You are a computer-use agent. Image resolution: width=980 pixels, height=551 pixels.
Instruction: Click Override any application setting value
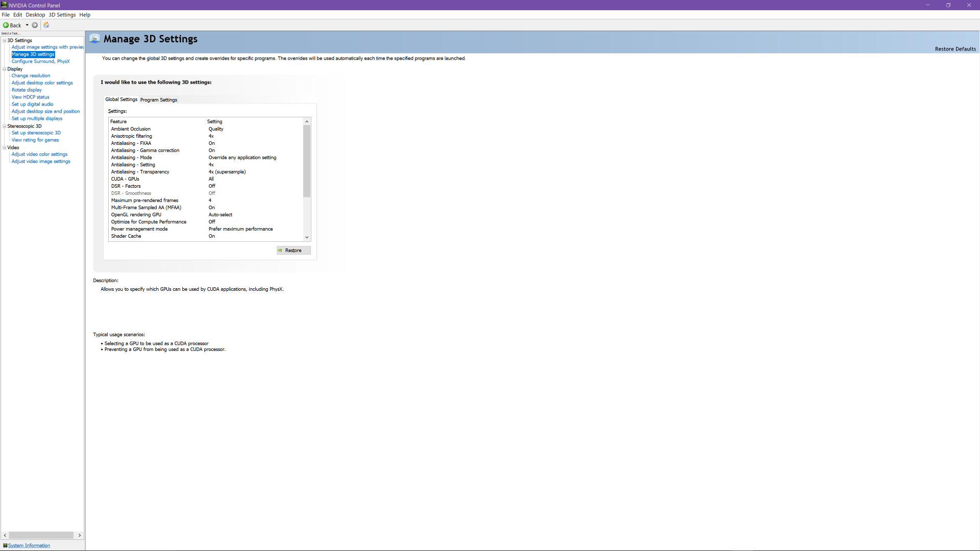(242, 158)
